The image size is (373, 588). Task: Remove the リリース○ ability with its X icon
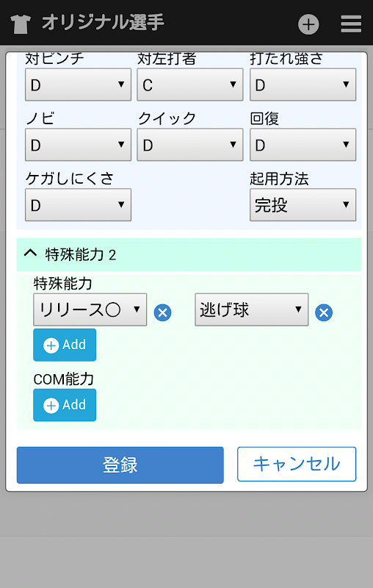pyautogui.click(x=162, y=312)
